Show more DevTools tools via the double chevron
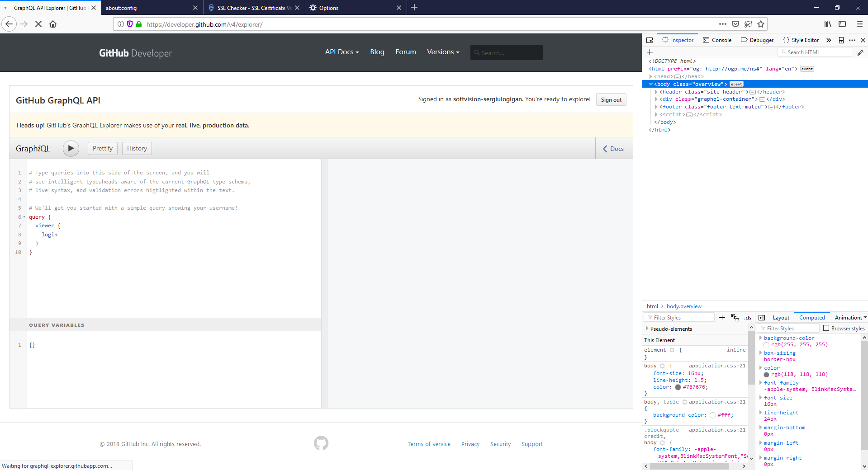Viewport: 868px width, 470px height. pyautogui.click(x=829, y=40)
